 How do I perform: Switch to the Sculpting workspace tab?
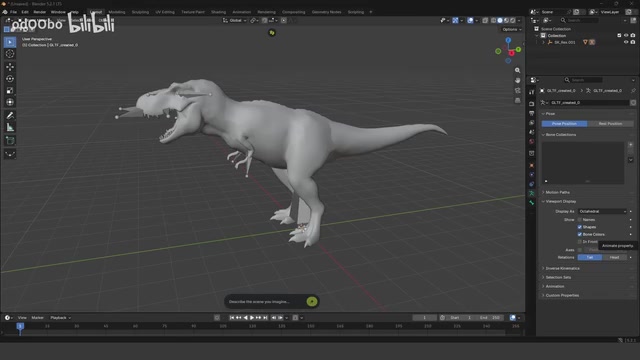click(x=140, y=12)
